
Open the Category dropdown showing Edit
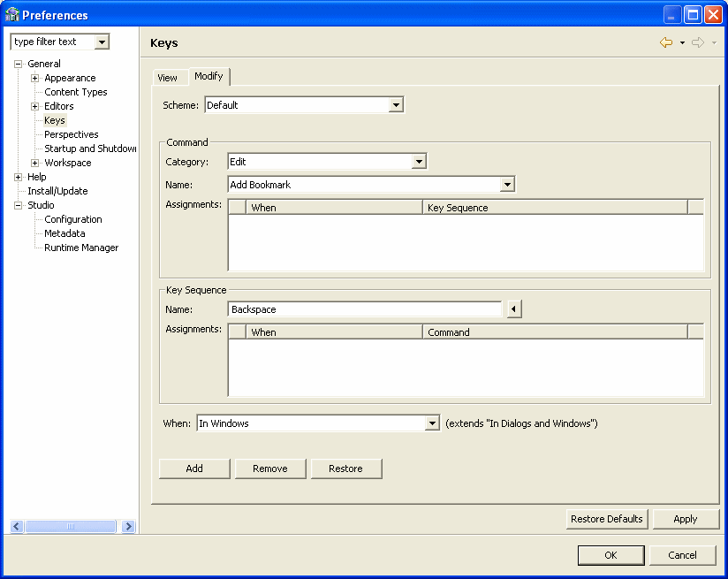pos(419,161)
